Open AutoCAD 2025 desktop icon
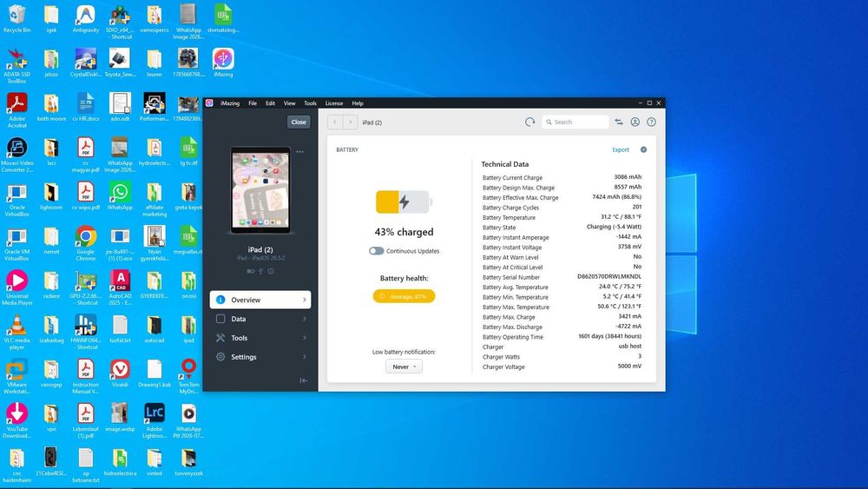The image size is (868, 489). coord(120,287)
